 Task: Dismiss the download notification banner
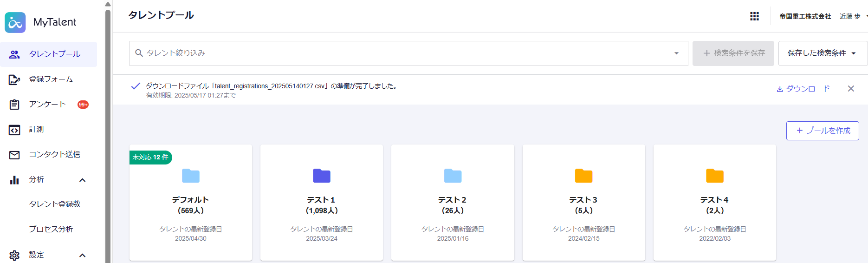point(850,89)
